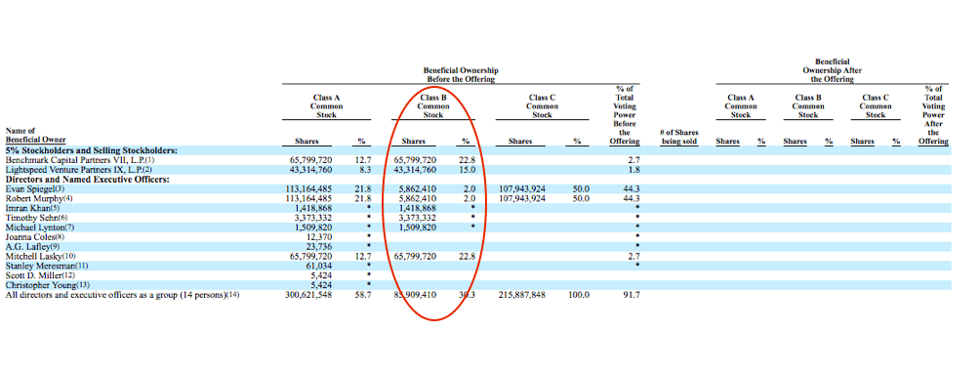Select the group Class C percentage '100.0'
Screen dimensions: 980x372
pyautogui.click(x=579, y=295)
